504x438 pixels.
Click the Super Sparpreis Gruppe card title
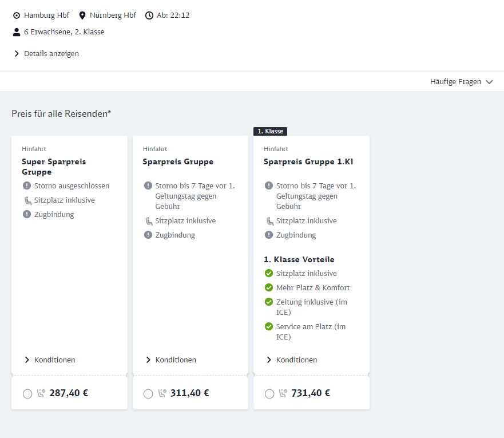(54, 167)
